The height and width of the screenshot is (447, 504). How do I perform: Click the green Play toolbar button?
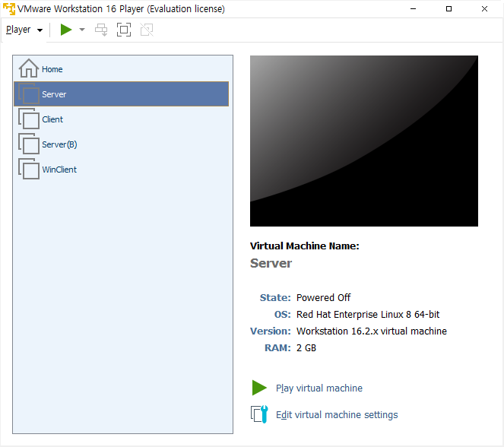tap(66, 30)
